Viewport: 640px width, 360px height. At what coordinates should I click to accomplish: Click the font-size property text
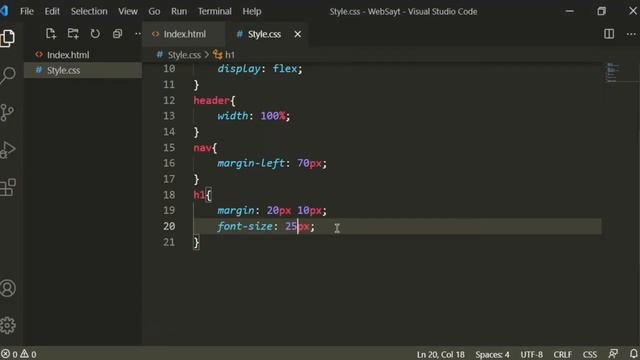click(244, 226)
